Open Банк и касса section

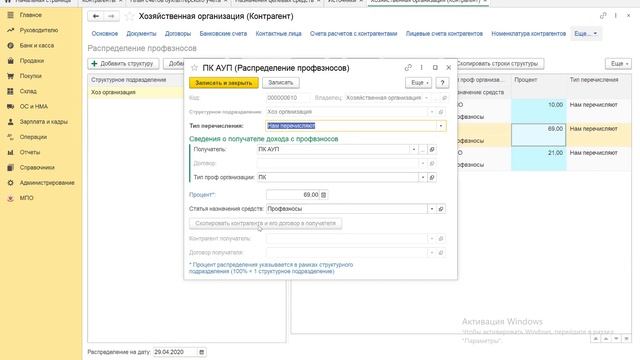(37, 45)
